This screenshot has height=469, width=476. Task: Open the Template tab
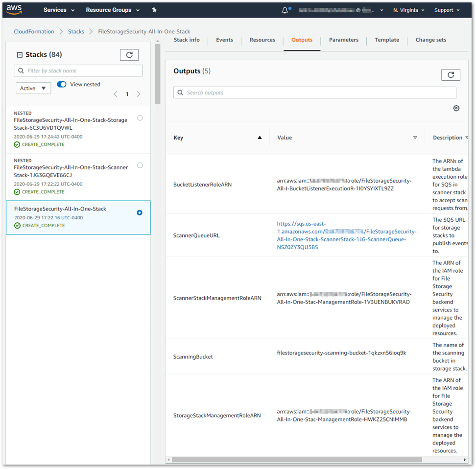pos(387,40)
